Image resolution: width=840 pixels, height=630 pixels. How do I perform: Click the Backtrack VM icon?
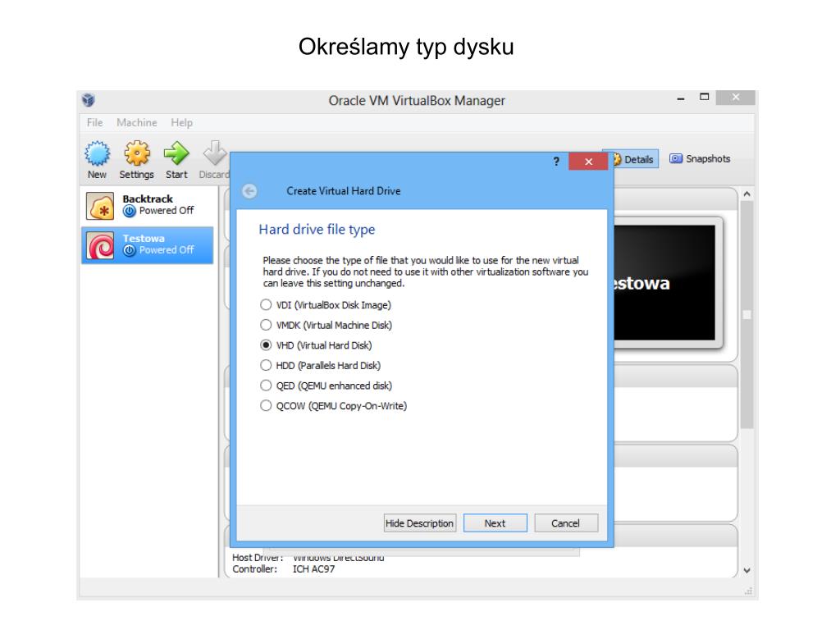tap(100, 206)
